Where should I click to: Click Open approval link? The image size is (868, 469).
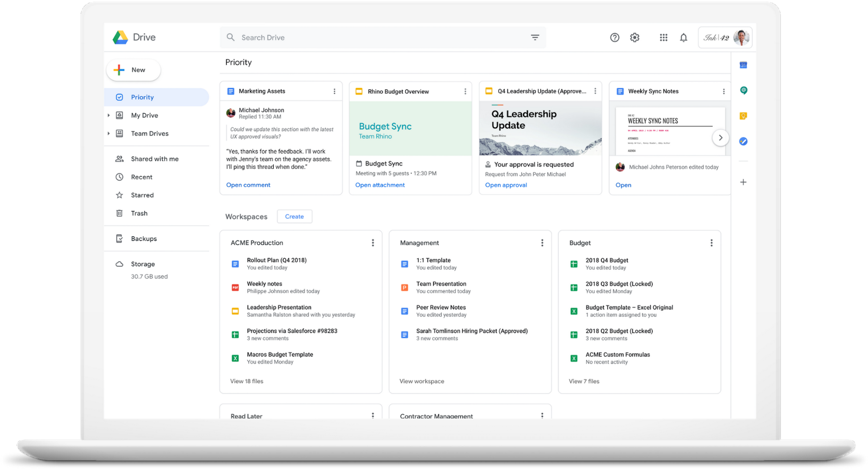pyautogui.click(x=506, y=185)
